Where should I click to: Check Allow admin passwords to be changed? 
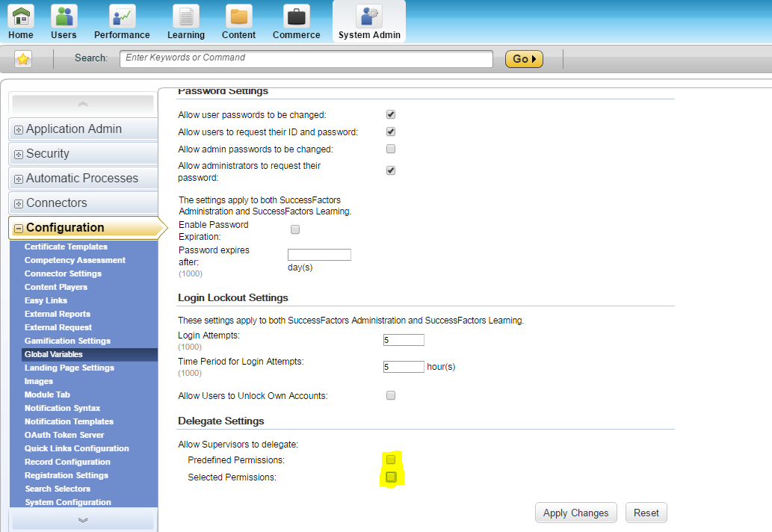(391, 149)
